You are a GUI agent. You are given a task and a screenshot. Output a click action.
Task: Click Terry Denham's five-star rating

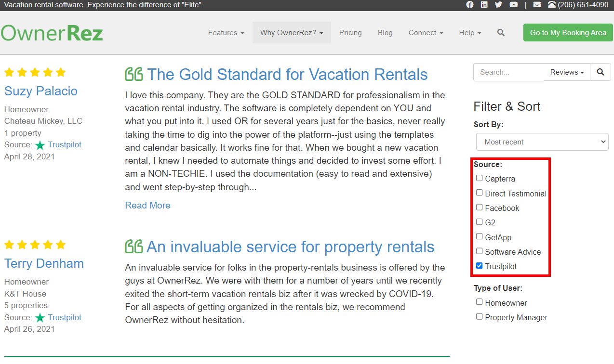(35, 245)
